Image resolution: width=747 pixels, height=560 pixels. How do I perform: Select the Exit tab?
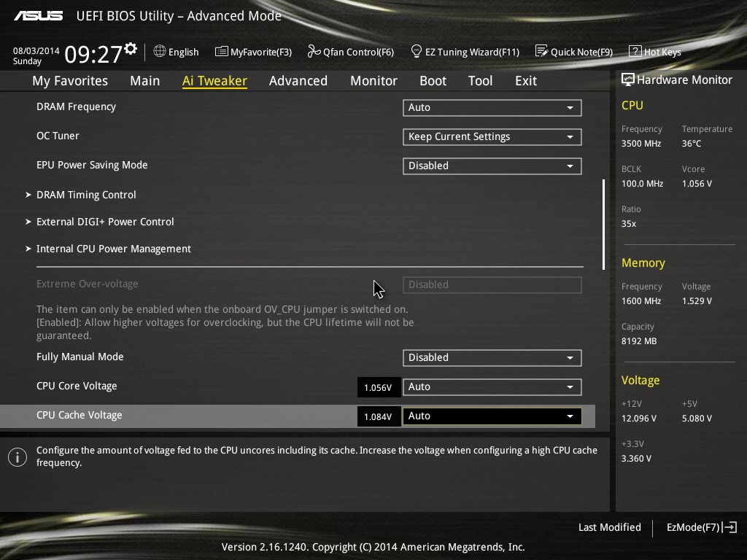pyautogui.click(x=526, y=81)
